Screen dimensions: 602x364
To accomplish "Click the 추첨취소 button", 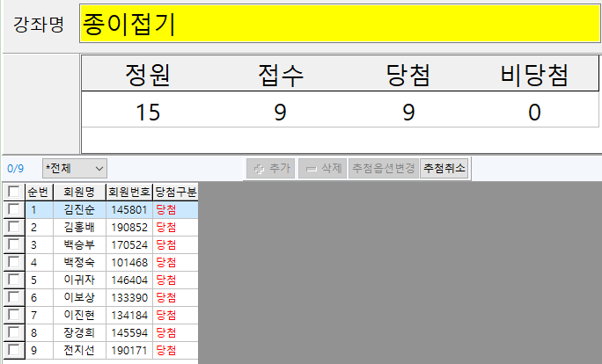I will 444,169.
